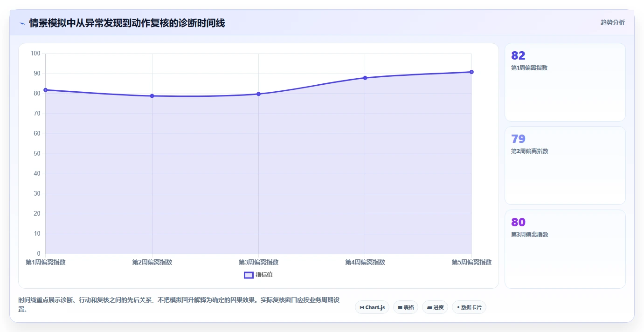Click the Chart.js chip
Viewport: 644px width, 332px height.
[372, 307]
